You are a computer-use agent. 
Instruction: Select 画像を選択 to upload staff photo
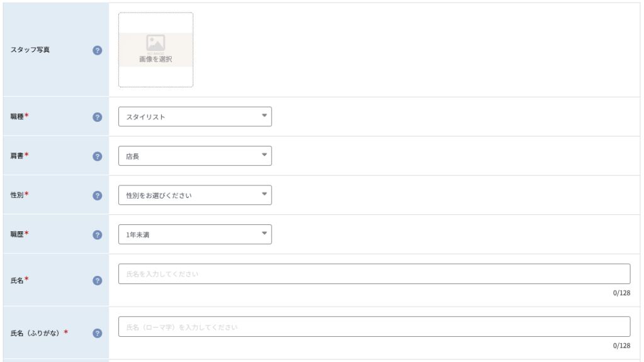click(x=156, y=60)
